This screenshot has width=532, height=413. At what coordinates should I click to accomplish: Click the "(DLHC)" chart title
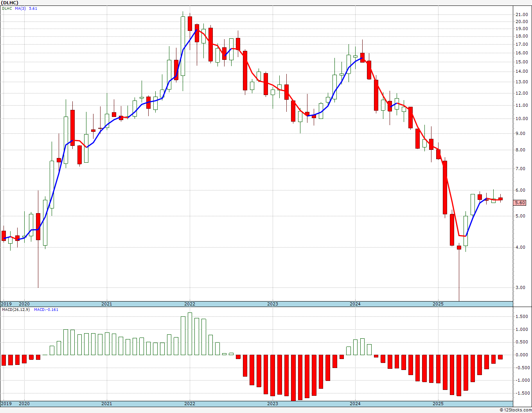pyautogui.click(x=9, y=3)
